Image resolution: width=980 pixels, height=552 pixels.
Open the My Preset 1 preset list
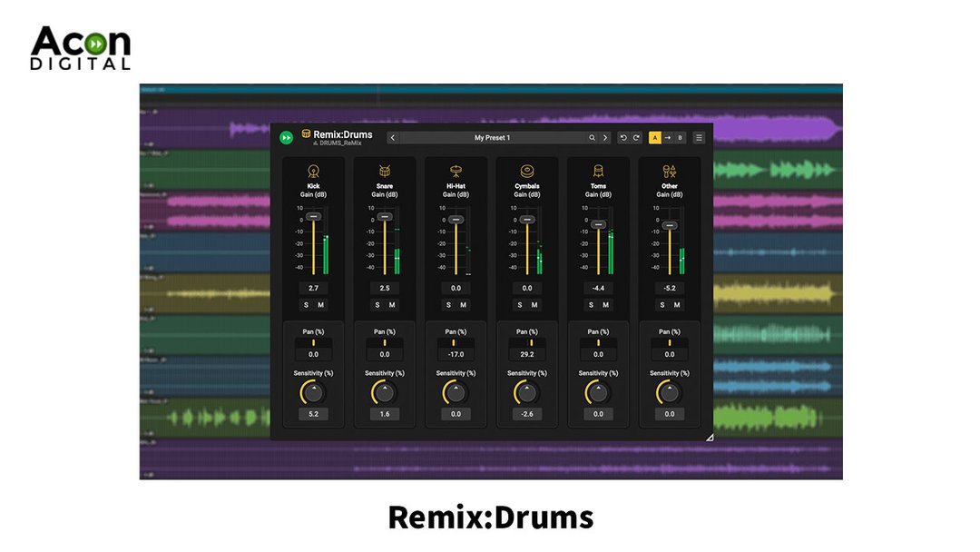pyautogui.click(x=492, y=138)
